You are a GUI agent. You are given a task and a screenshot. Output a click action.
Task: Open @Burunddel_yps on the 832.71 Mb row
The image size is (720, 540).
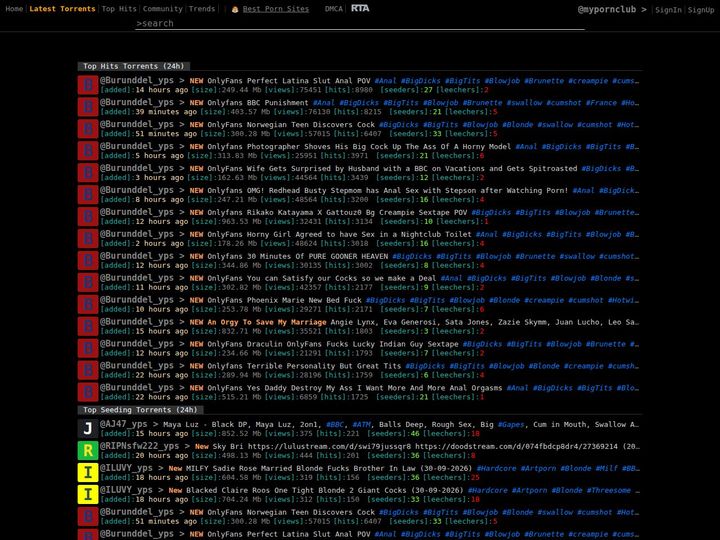point(137,322)
